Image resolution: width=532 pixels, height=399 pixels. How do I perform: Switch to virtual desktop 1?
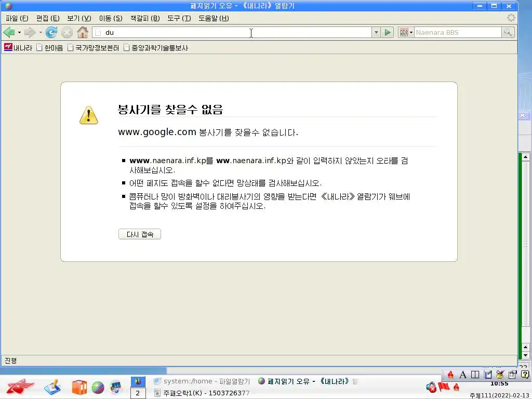(x=138, y=381)
